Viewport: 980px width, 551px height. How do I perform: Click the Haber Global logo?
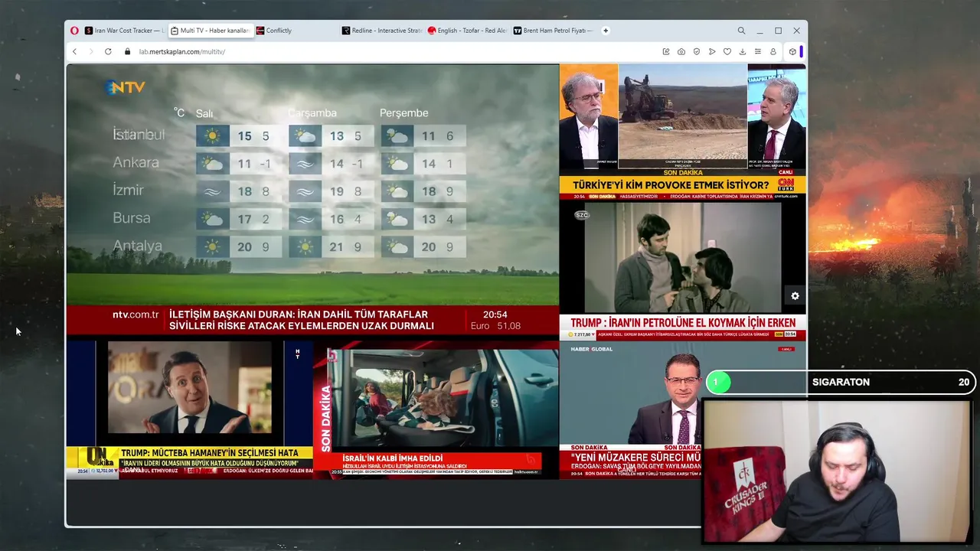point(592,349)
